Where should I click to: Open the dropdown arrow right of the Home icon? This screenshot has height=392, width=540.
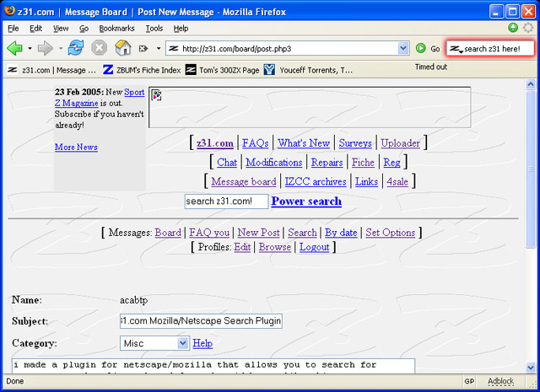[159, 49]
